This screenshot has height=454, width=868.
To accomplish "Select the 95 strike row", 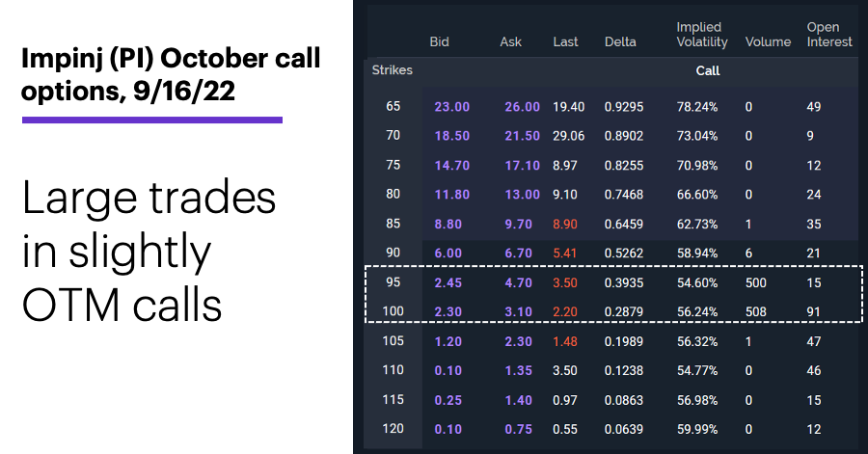I will pos(612,282).
